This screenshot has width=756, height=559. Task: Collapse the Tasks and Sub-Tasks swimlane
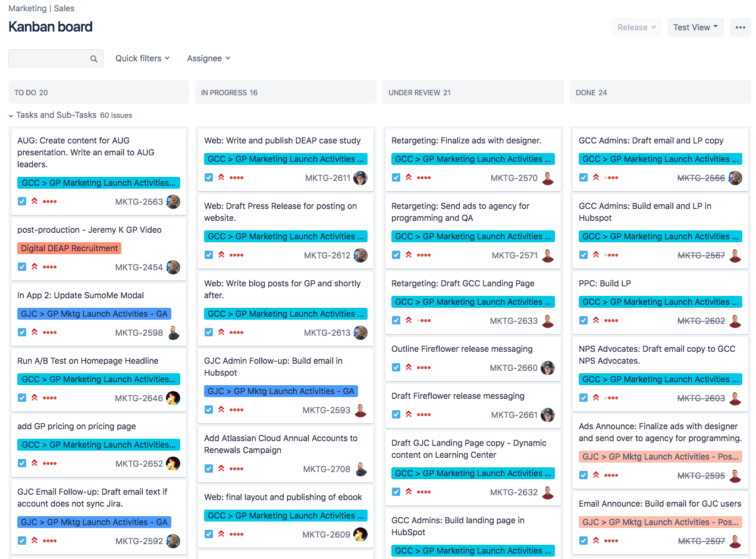[11, 115]
